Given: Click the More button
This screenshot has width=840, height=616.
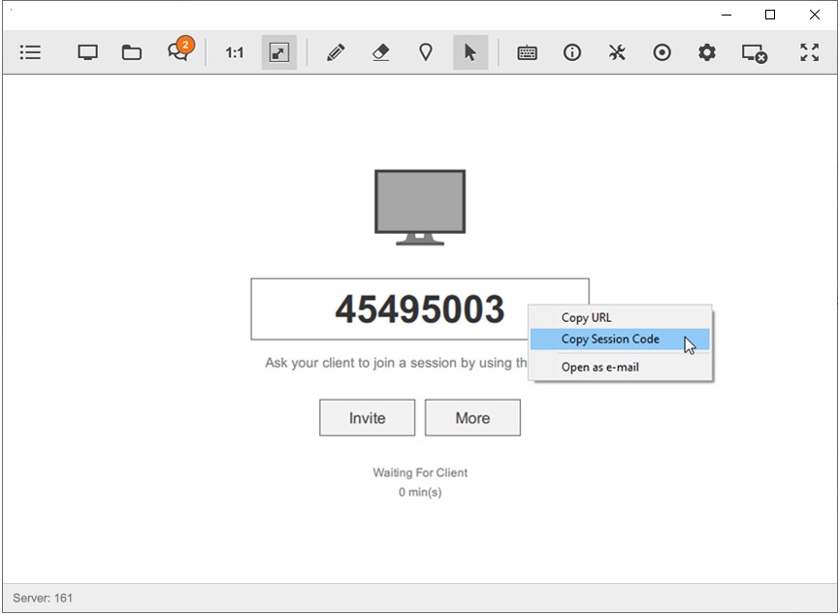Looking at the screenshot, I should (472, 418).
